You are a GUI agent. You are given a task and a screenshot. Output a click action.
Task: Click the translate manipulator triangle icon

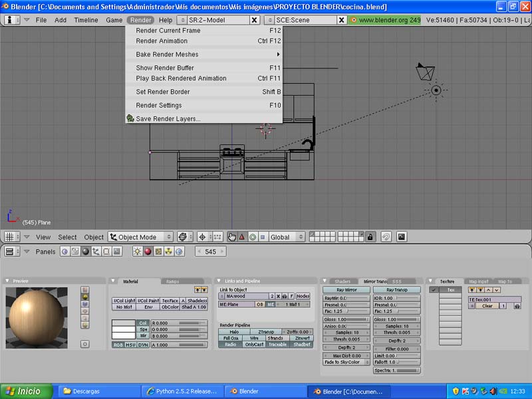point(242,237)
